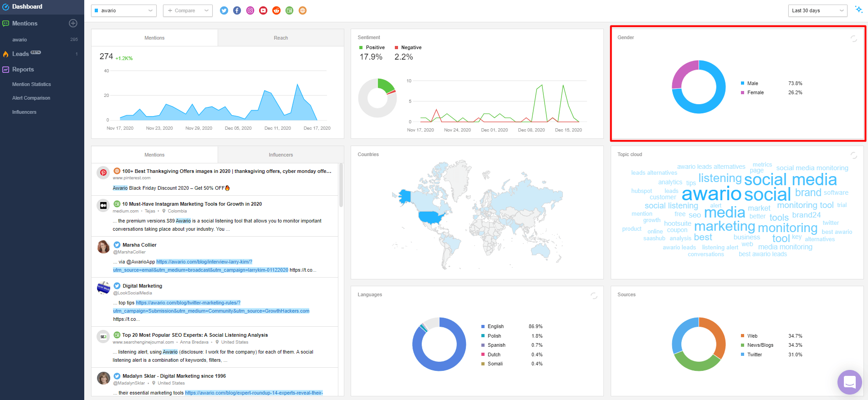Click the Languages widget refresh spinner
Image resolution: width=868 pixels, height=400 pixels.
click(x=594, y=296)
